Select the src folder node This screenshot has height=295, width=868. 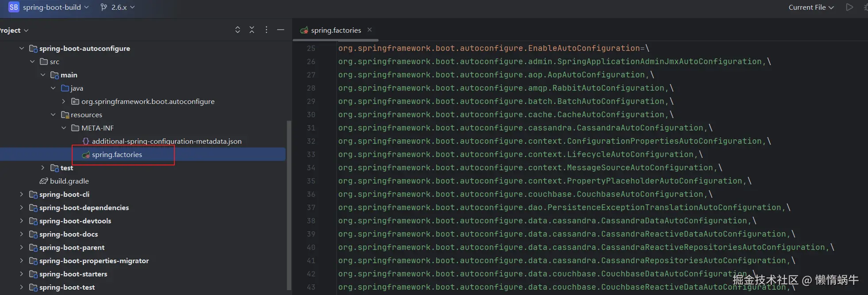54,61
